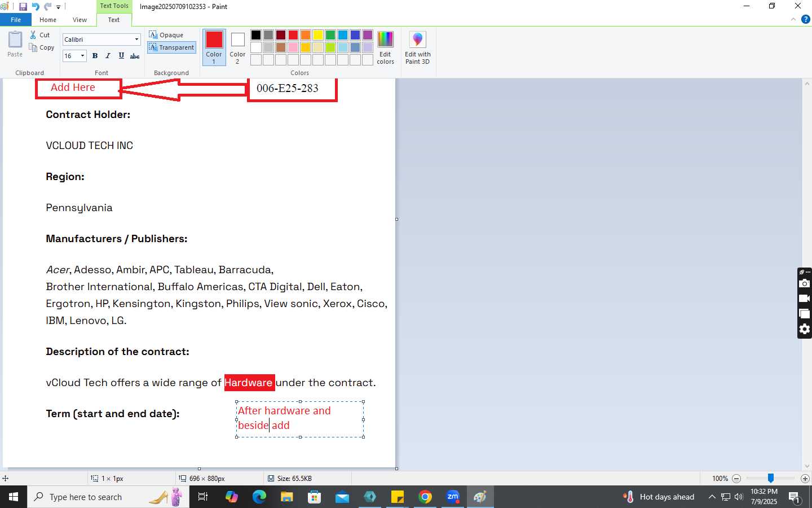Click Zoom in plus button
This screenshot has height=508, width=812.
pyautogui.click(x=805, y=479)
